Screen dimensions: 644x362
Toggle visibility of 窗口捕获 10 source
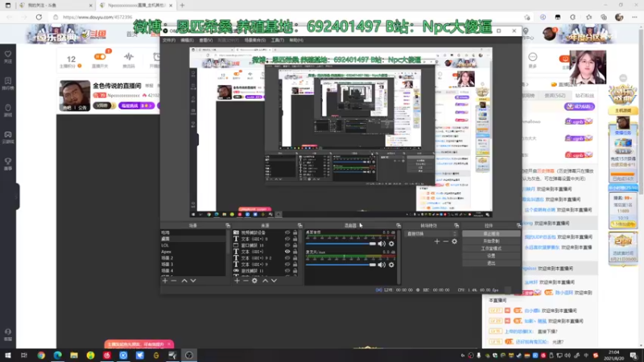(287, 245)
